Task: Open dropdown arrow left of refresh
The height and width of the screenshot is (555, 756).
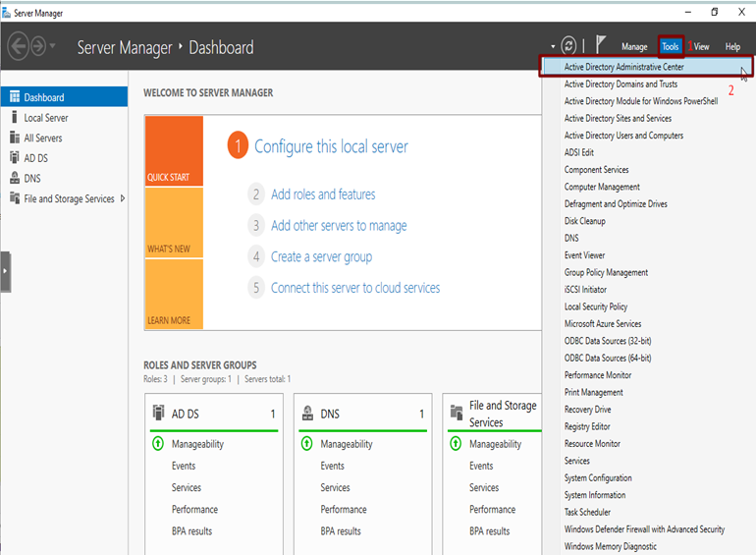Action: 553,47
